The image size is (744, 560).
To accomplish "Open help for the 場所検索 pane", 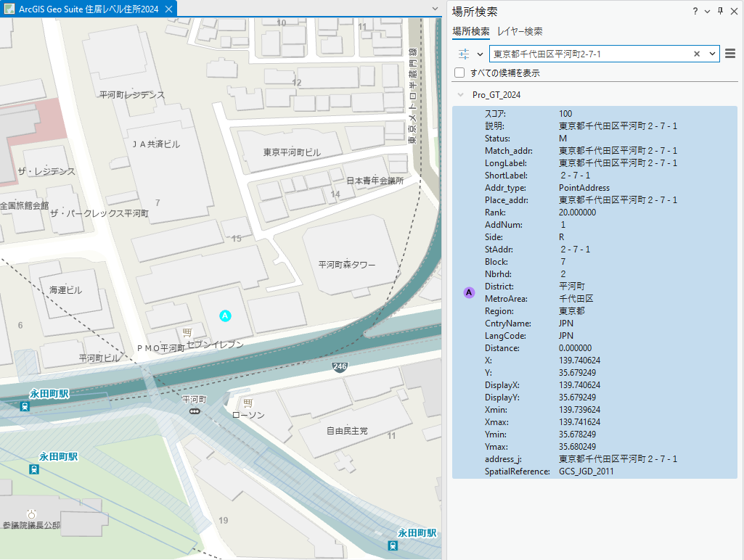I will click(x=695, y=12).
